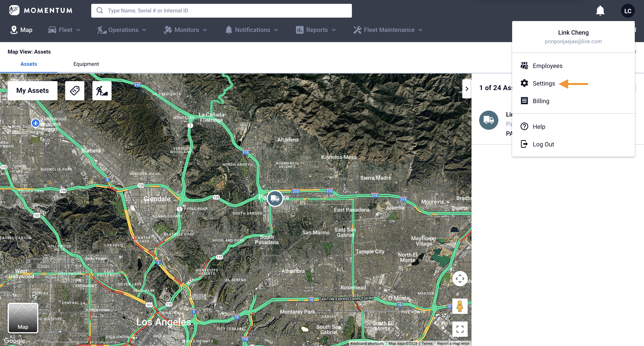Expand the Fleet dropdown menu
The height and width of the screenshot is (346, 644).
[65, 30]
